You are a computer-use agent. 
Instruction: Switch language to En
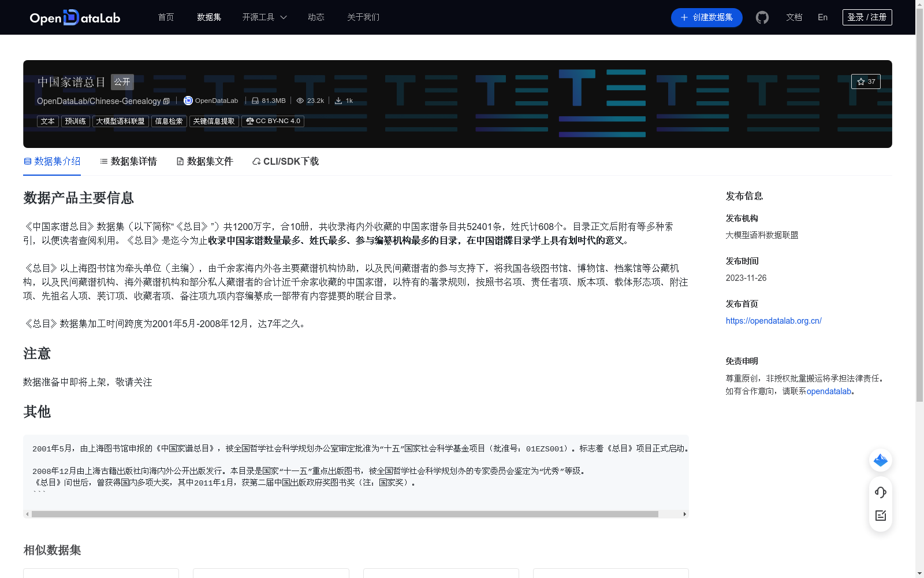pos(822,17)
